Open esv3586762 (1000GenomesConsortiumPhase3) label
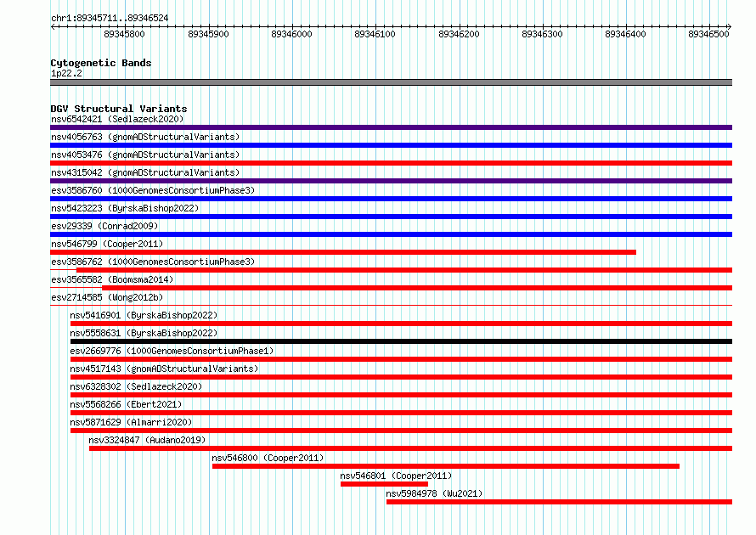This screenshot has width=756, height=535. 153,262
